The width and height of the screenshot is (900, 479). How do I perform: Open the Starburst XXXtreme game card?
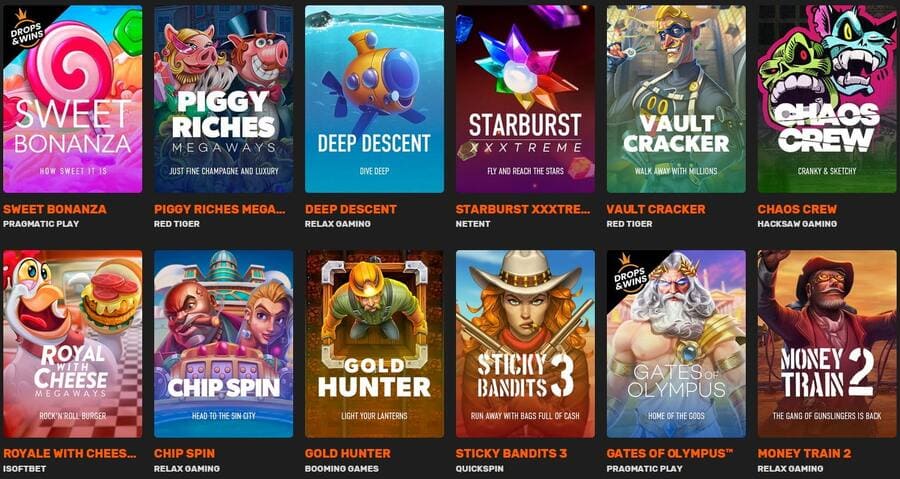pyautogui.click(x=525, y=99)
